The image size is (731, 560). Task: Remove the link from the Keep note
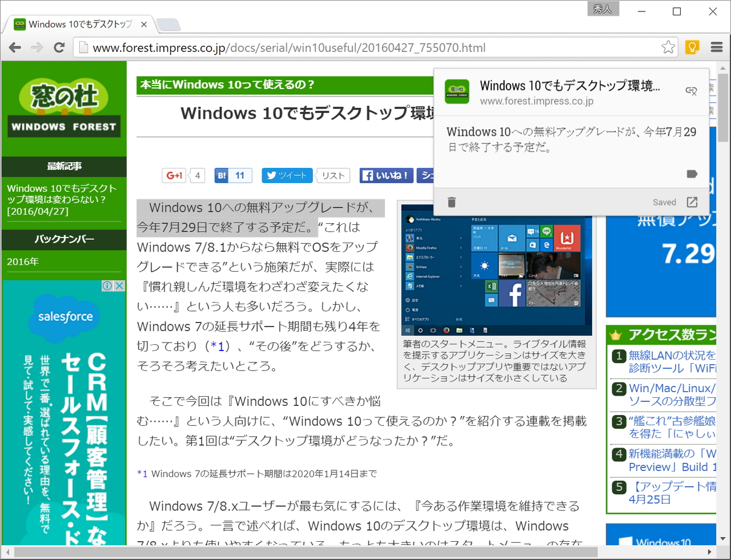692,90
